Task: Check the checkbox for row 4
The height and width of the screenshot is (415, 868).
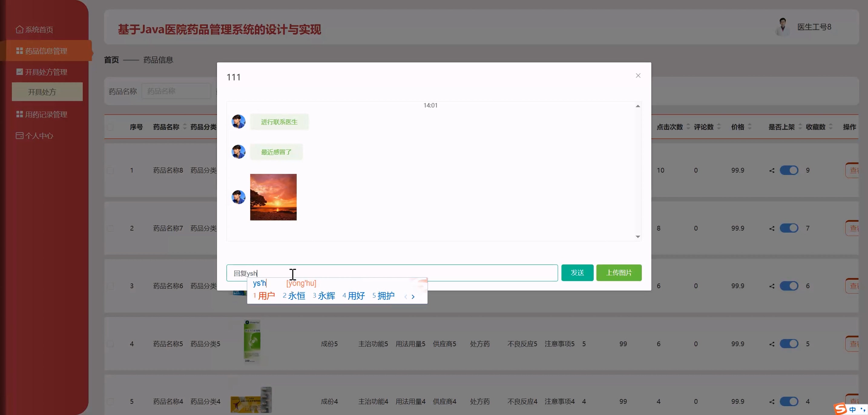Action: (110, 344)
